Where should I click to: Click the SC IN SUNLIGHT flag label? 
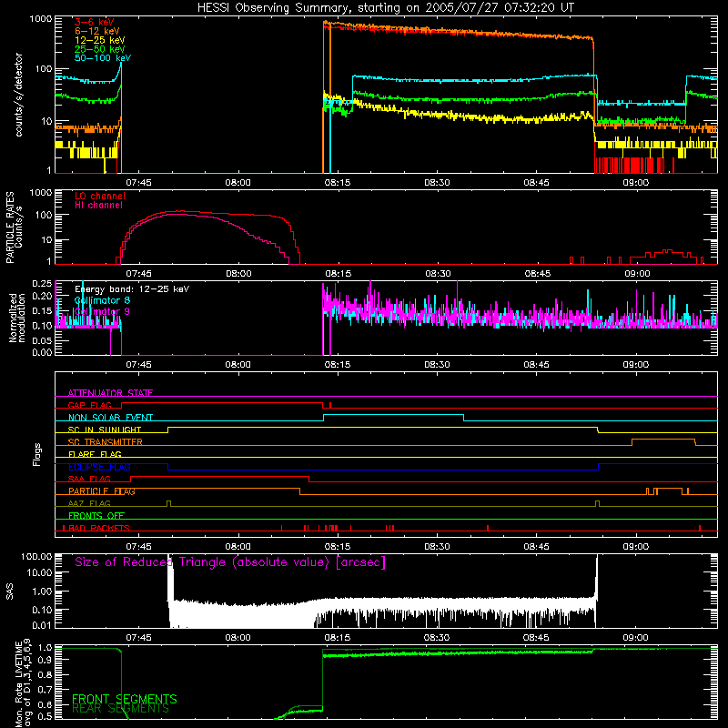(x=105, y=430)
